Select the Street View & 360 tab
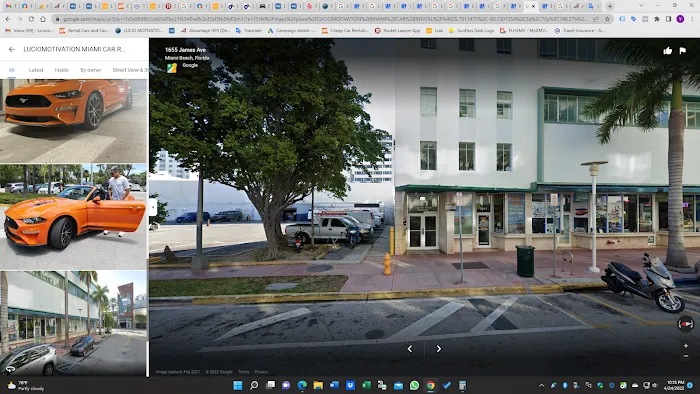This screenshot has width=700, height=394. [x=129, y=70]
